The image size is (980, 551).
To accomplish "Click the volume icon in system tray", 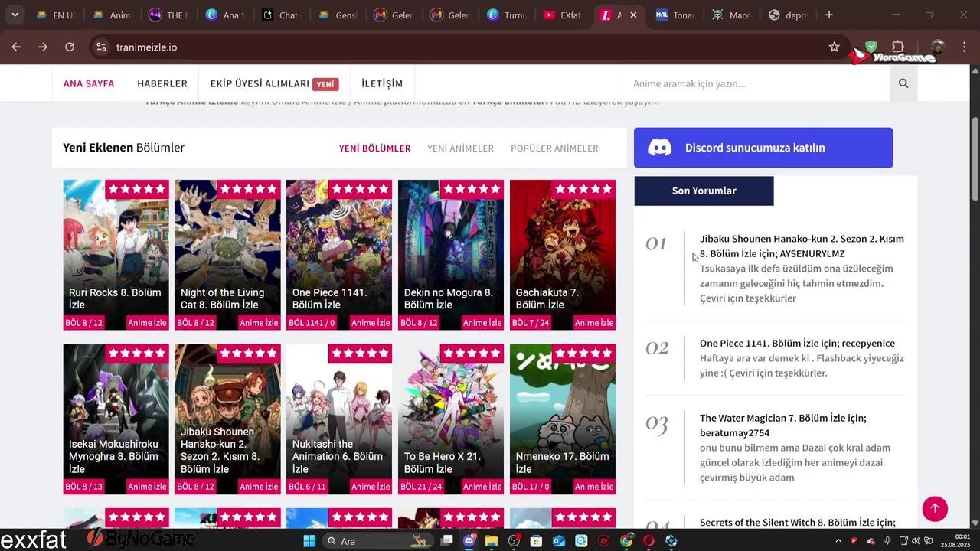I will tap(916, 541).
